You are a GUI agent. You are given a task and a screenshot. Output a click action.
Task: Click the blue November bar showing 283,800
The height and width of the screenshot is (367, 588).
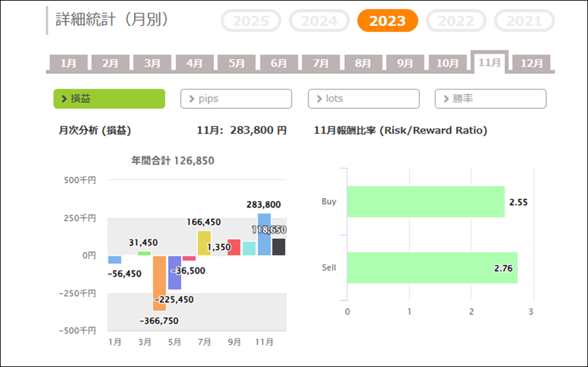point(264,234)
